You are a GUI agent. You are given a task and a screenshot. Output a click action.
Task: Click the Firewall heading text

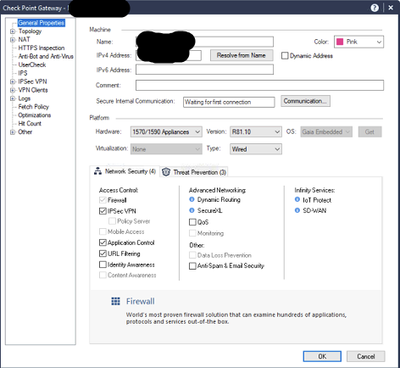[x=140, y=301]
